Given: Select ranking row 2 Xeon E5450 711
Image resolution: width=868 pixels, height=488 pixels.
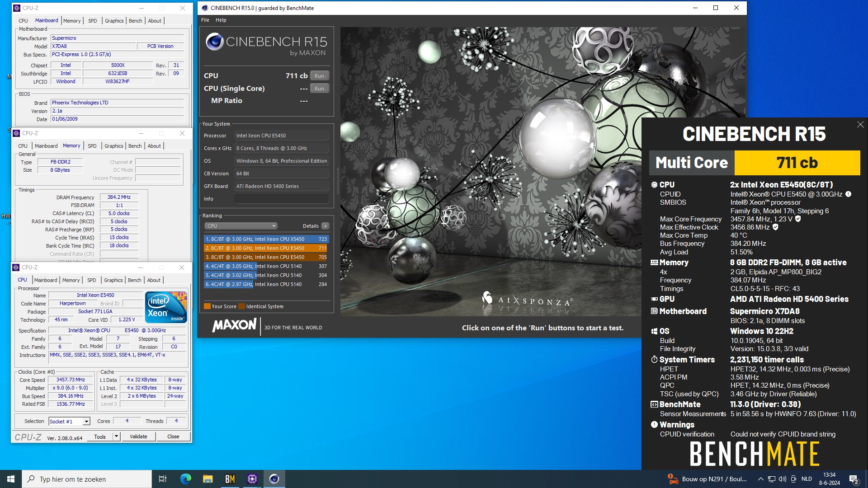Looking at the screenshot, I should pos(266,248).
